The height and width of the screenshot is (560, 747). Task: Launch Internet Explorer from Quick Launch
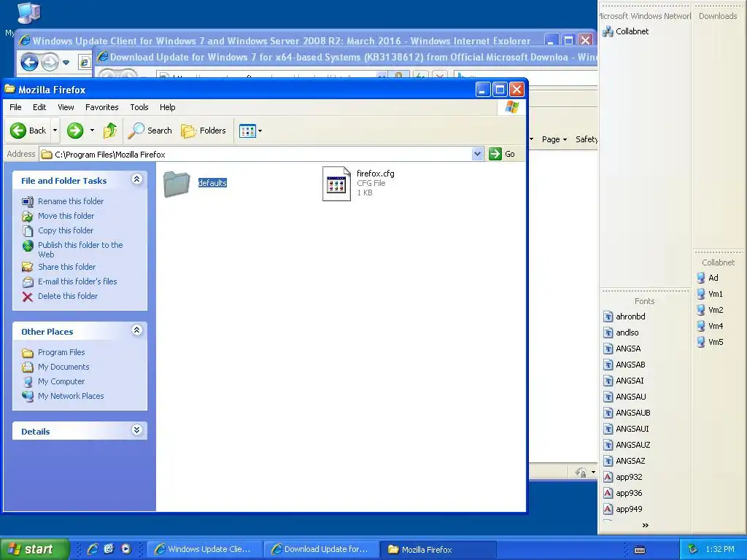pos(93,549)
